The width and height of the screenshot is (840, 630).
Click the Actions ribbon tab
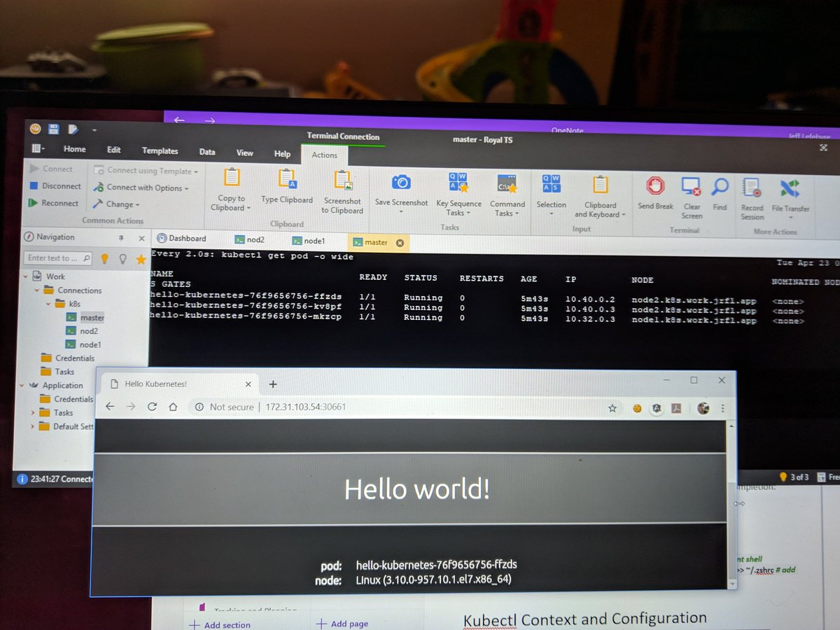324,155
